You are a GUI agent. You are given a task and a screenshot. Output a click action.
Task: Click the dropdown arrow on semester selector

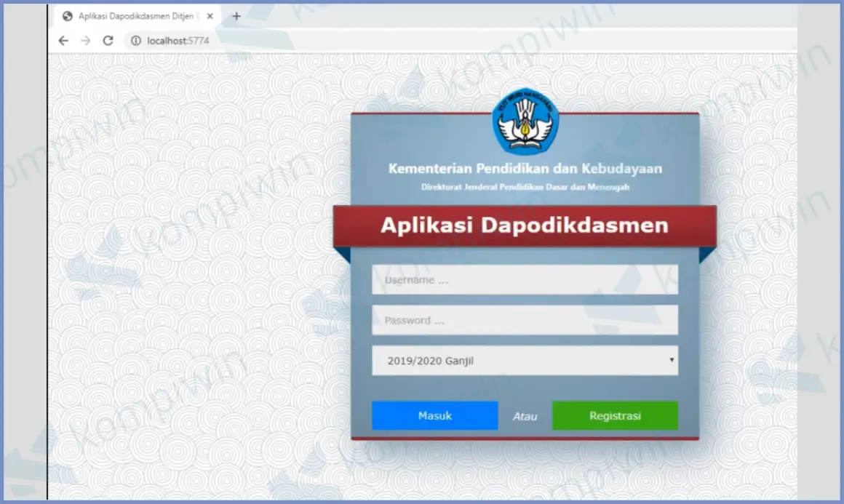[672, 360]
